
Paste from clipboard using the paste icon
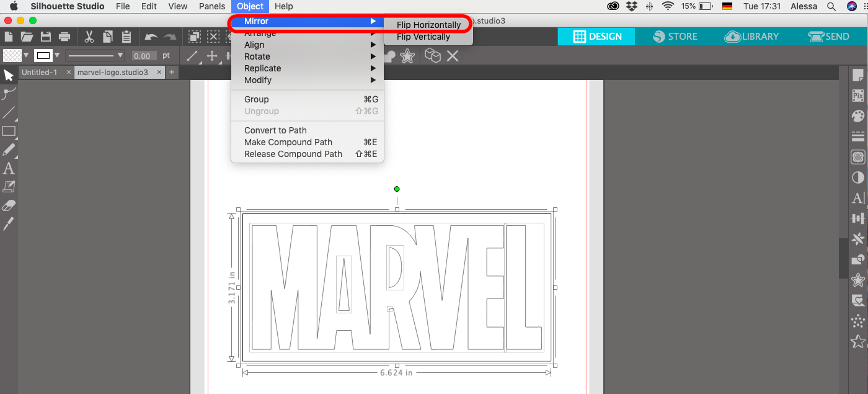coord(126,37)
